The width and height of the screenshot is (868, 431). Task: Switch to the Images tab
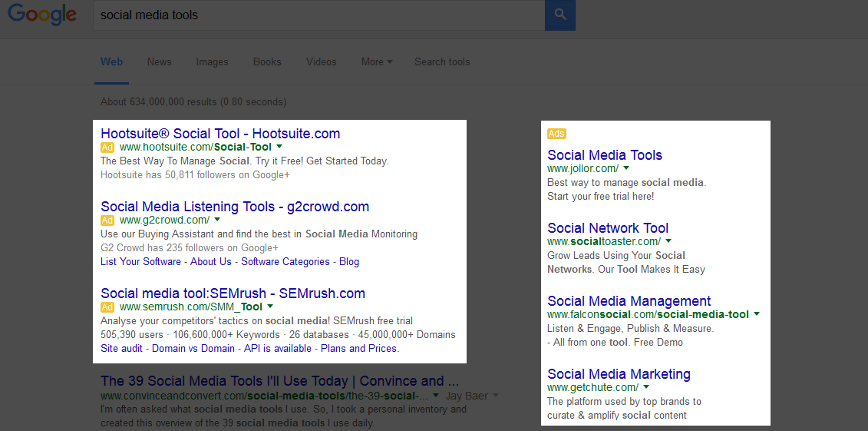[x=212, y=62]
